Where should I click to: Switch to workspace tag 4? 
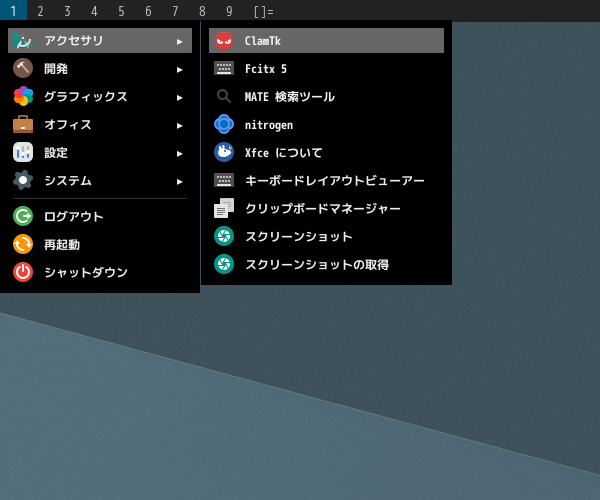(x=94, y=11)
